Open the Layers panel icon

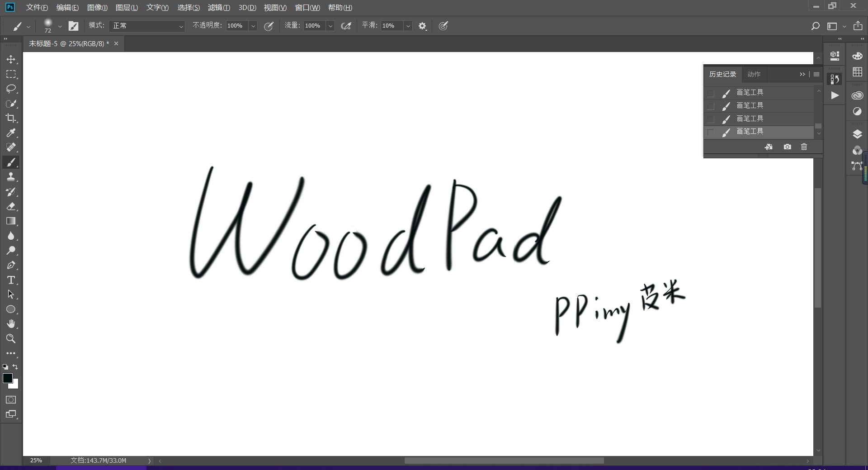[x=857, y=134]
